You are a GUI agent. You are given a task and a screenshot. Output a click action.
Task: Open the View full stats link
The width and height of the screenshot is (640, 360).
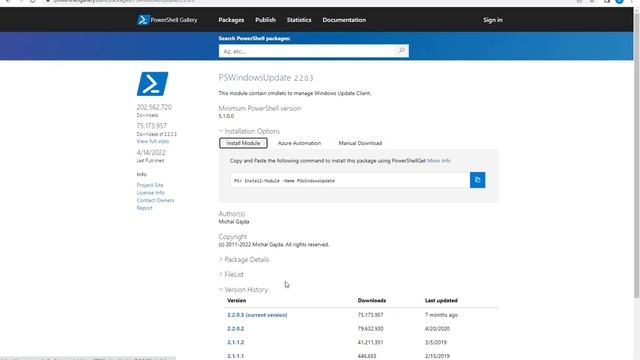[153, 141]
